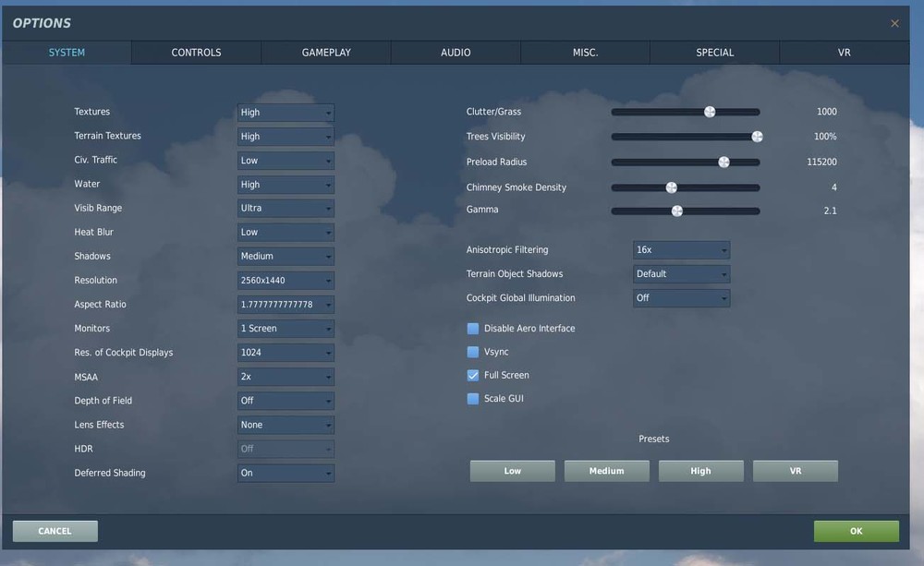The width and height of the screenshot is (924, 566).
Task: Apply the Medium preset
Action: click(x=607, y=471)
